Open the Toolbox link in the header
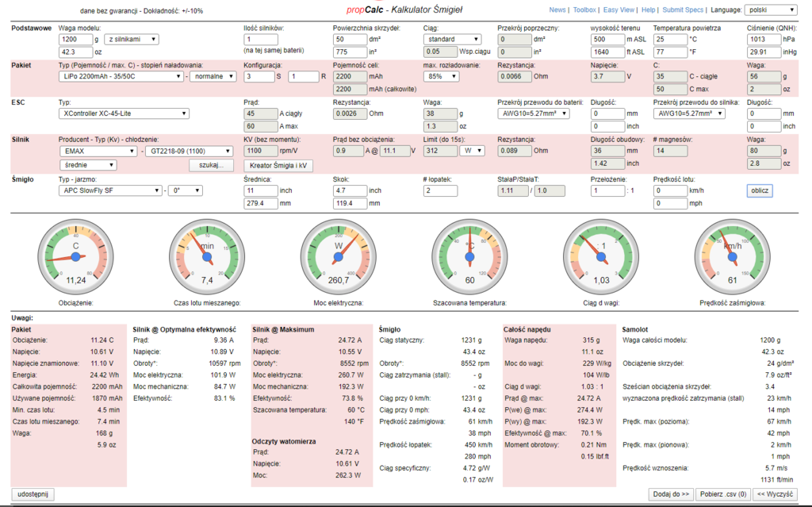The width and height of the screenshot is (812, 507). point(584,10)
